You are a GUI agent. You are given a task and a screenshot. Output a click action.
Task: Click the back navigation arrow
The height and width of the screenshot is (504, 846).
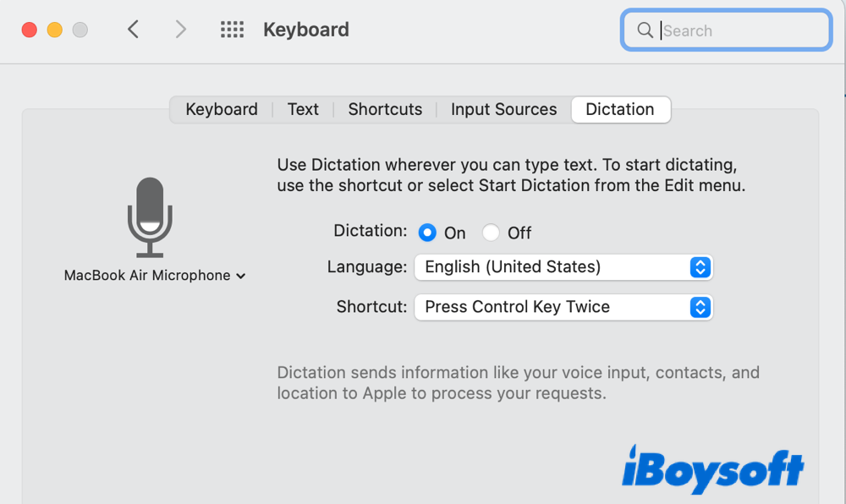tap(133, 30)
